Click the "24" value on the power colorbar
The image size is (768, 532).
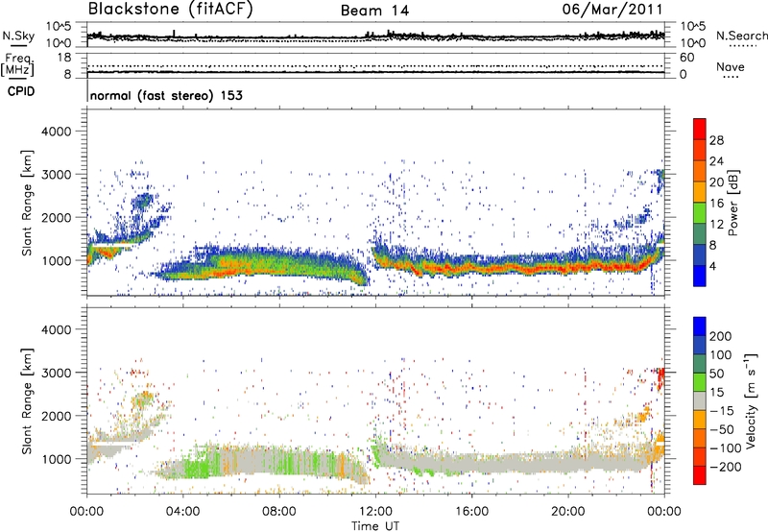716,161
